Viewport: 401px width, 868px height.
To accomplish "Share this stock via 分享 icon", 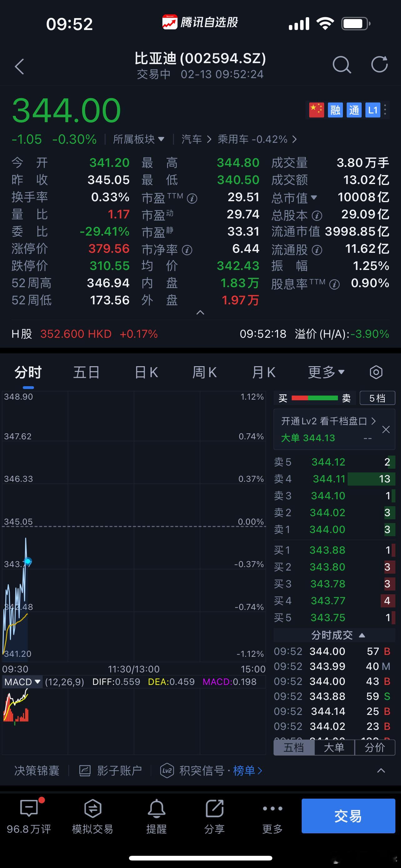I will coord(215,816).
